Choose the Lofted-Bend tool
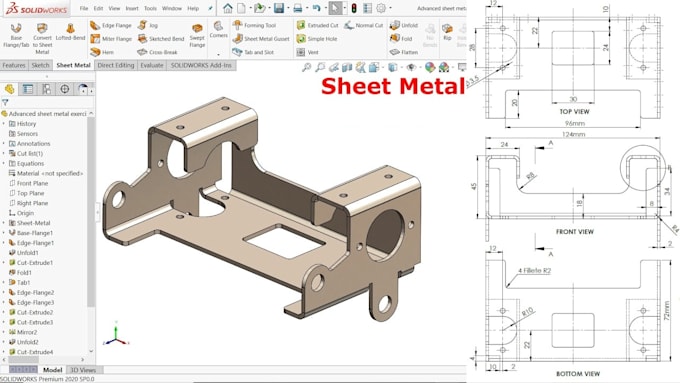Viewport: 680px width, 383px height. point(70,32)
